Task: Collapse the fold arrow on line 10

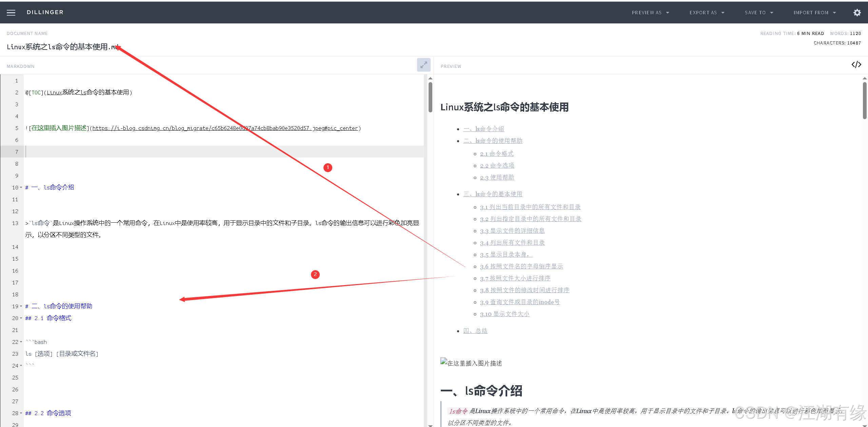Action: click(x=21, y=187)
